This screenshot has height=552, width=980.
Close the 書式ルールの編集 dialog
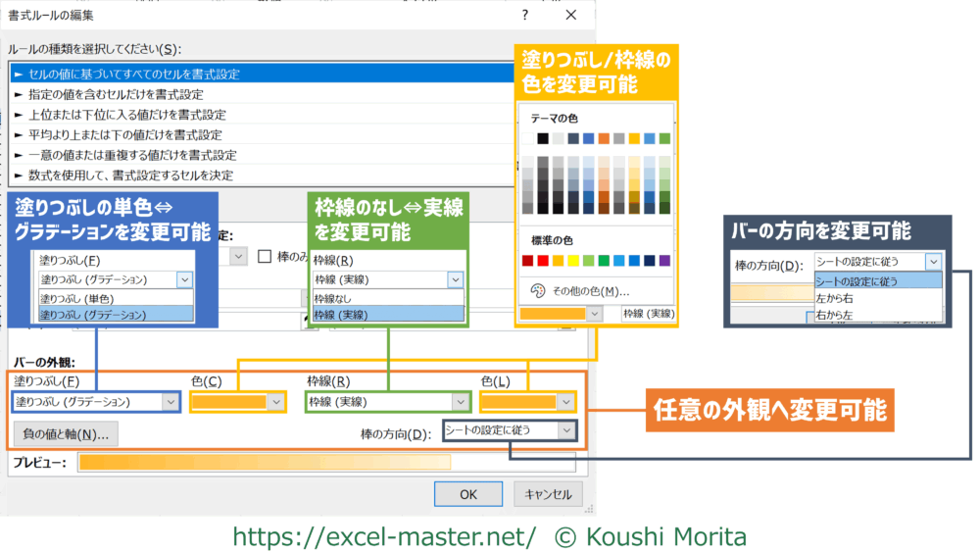[571, 16]
